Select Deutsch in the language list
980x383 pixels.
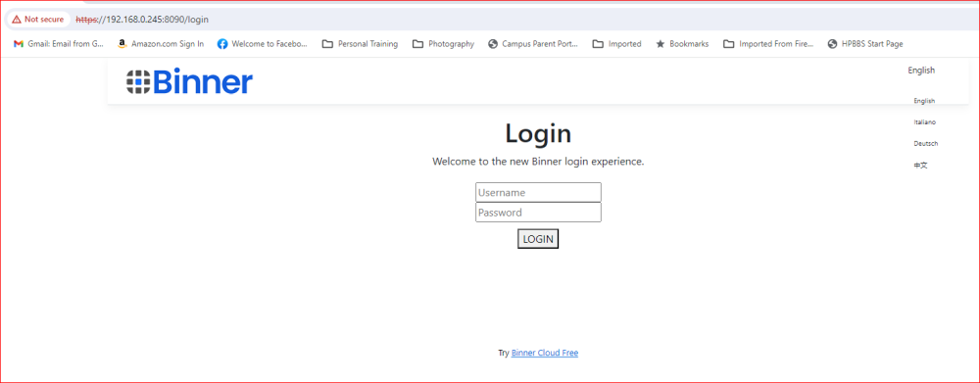coord(926,144)
